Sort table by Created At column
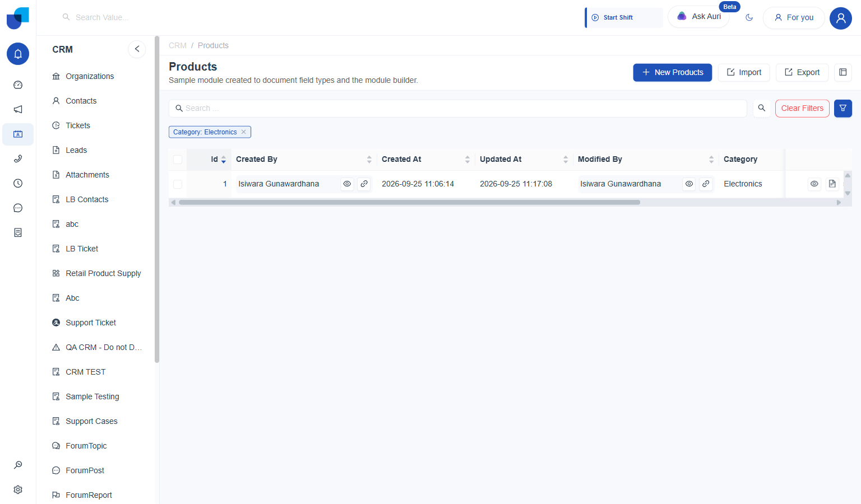The height and width of the screenshot is (504, 861). click(x=467, y=160)
